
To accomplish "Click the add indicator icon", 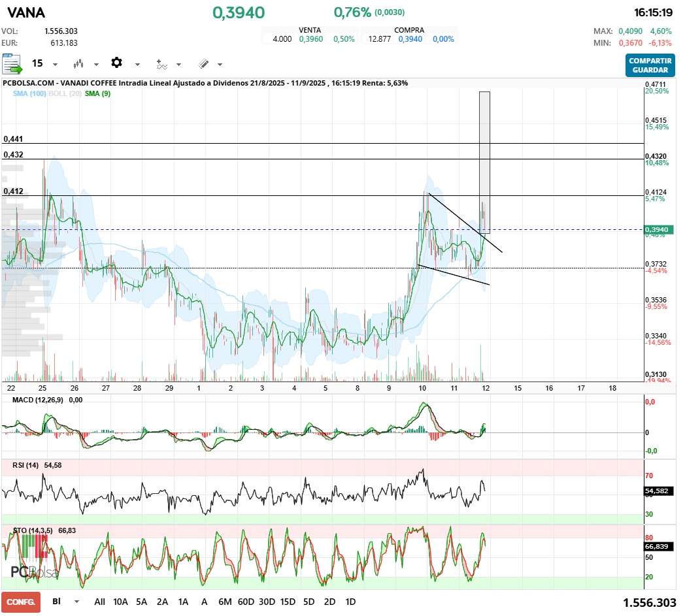I will [x=161, y=65].
